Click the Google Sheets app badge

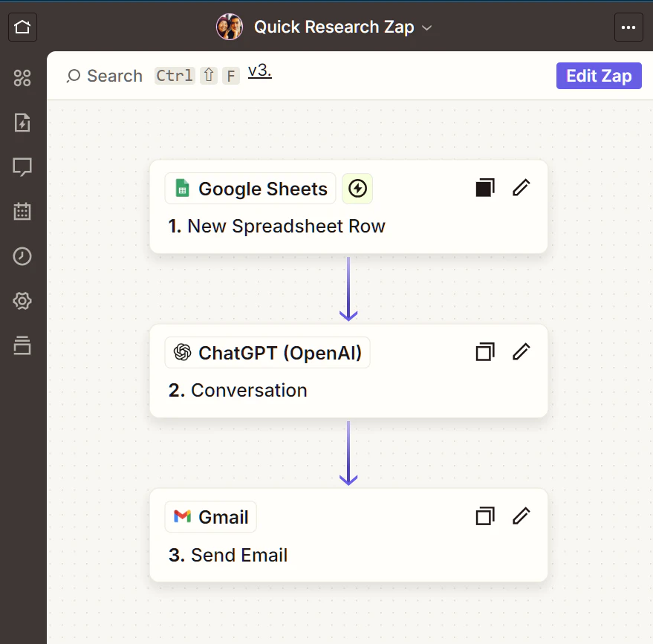[250, 189]
